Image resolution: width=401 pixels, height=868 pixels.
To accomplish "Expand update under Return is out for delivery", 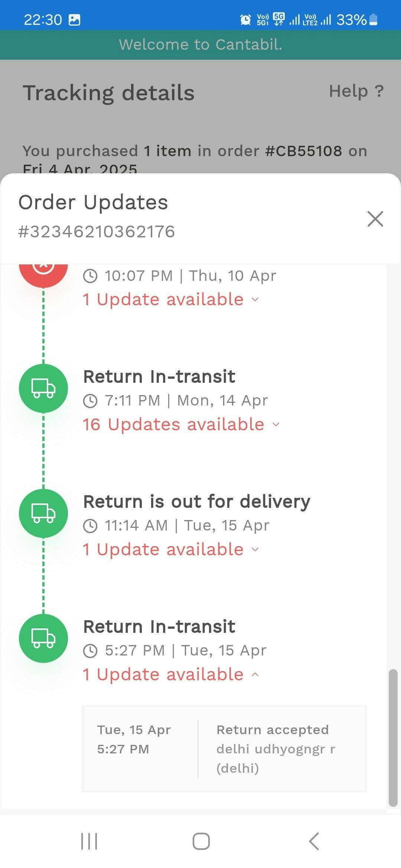I will [170, 549].
